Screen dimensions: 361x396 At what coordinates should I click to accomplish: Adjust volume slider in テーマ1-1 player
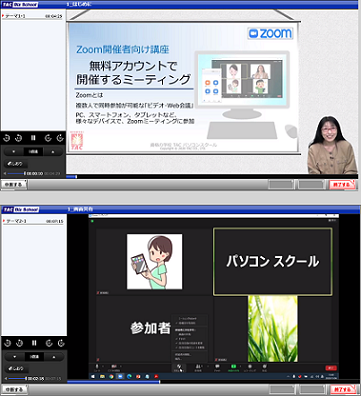pyautogui.click(x=16, y=174)
